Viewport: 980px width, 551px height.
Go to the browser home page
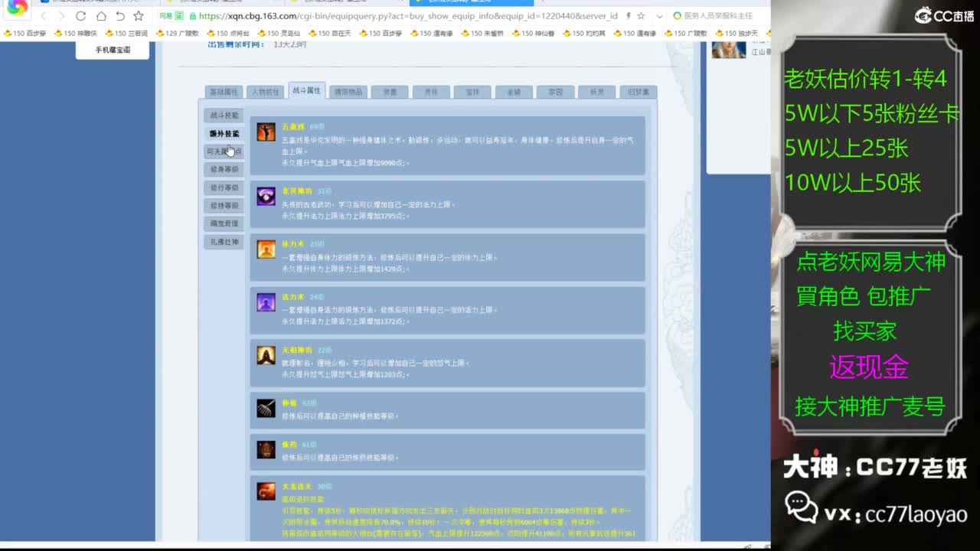[101, 16]
